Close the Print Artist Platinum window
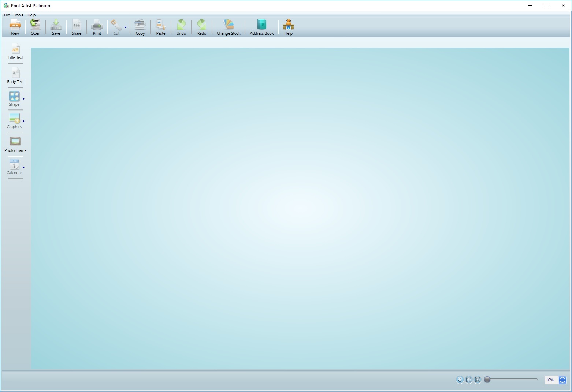 point(563,5)
